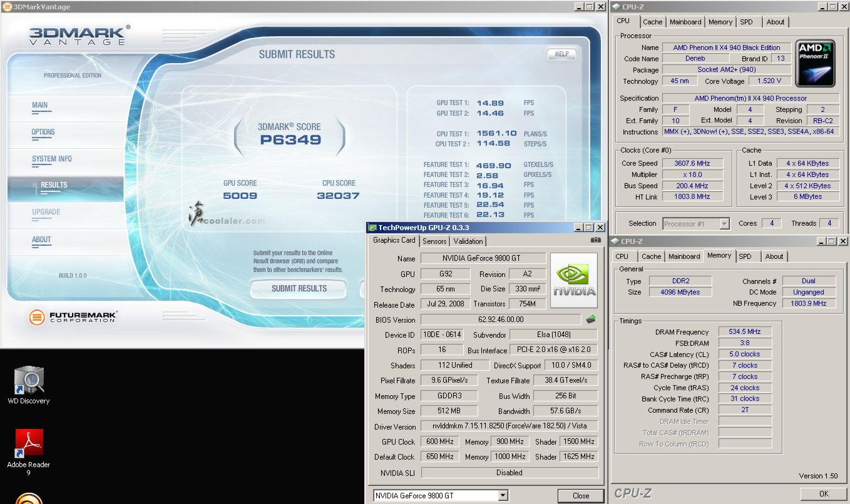Viewport: 850px width, 504px height.
Task: Click the CAS# Latency 5.0 clocks value
Action: [x=745, y=354]
